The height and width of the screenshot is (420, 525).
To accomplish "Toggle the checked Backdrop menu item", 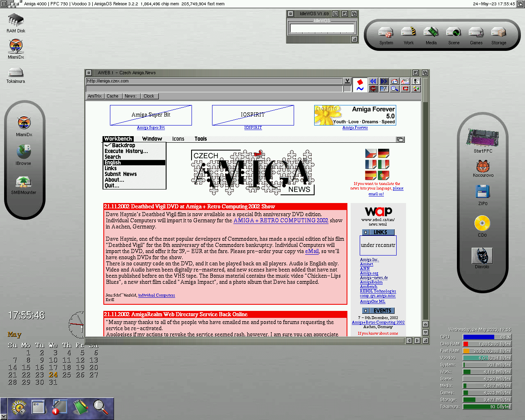I will (123, 145).
